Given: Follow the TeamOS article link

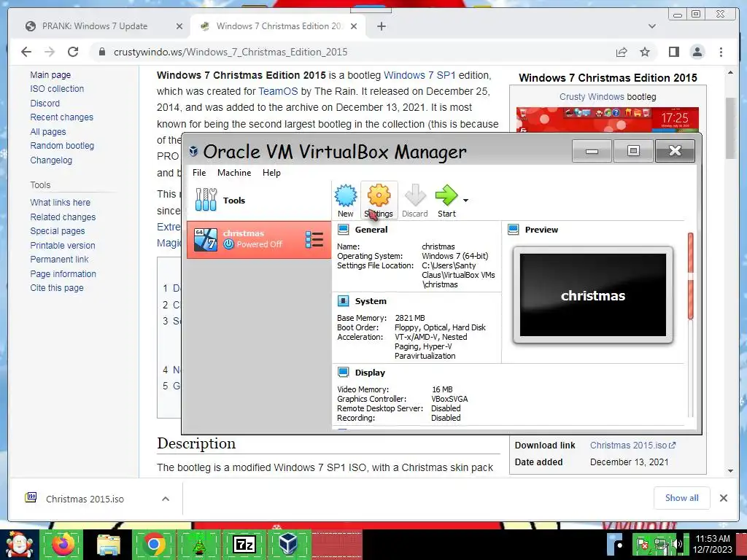Looking at the screenshot, I should (278, 91).
